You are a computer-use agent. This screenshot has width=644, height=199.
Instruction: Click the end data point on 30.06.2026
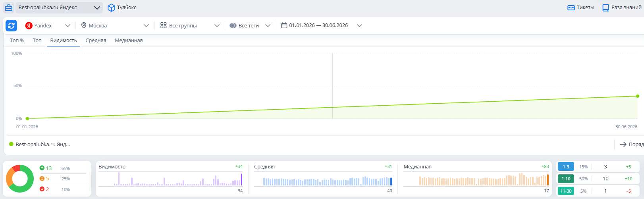pyautogui.click(x=638, y=96)
